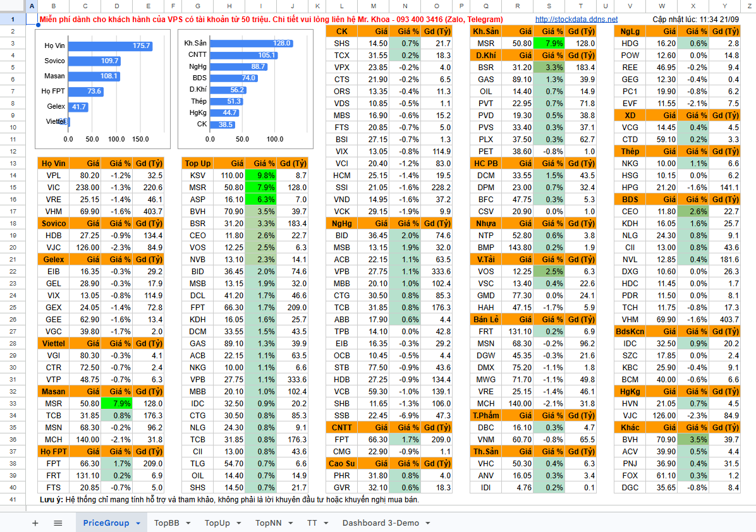The height and width of the screenshot is (532, 756).
Task: Select column M header
Action: (x=373, y=6)
